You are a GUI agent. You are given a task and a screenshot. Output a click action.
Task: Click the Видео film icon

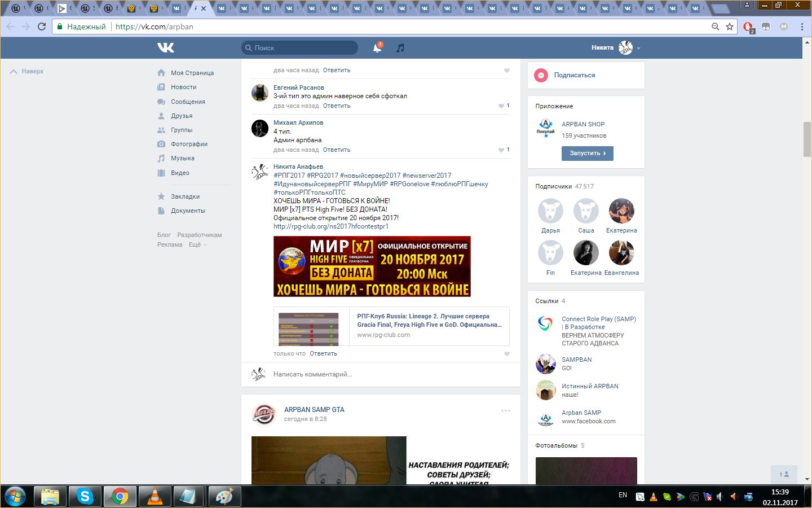[x=161, y=173]
